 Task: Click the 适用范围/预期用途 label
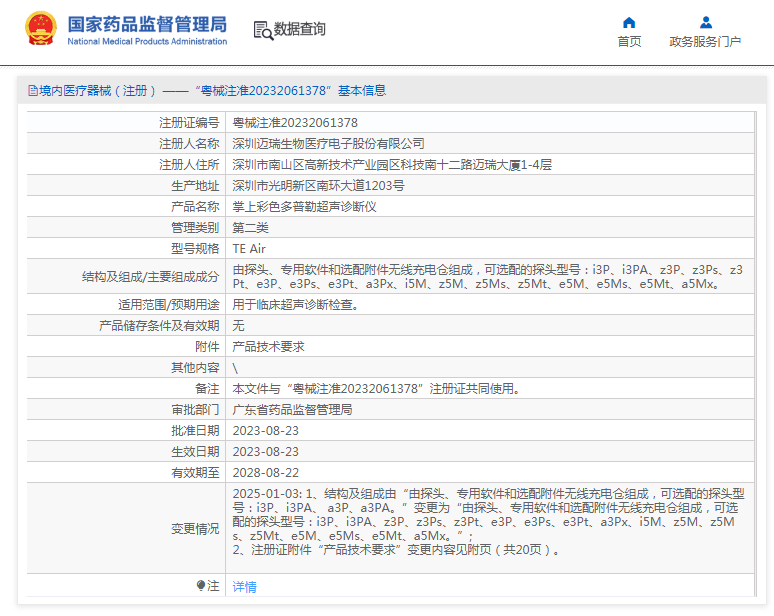click(168, 305)
